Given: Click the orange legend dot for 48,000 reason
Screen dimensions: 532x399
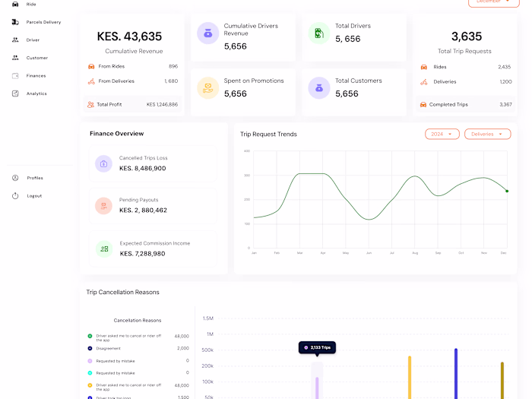Looking at the screenshot, I should pyautogui.click(x=90, y=385).
